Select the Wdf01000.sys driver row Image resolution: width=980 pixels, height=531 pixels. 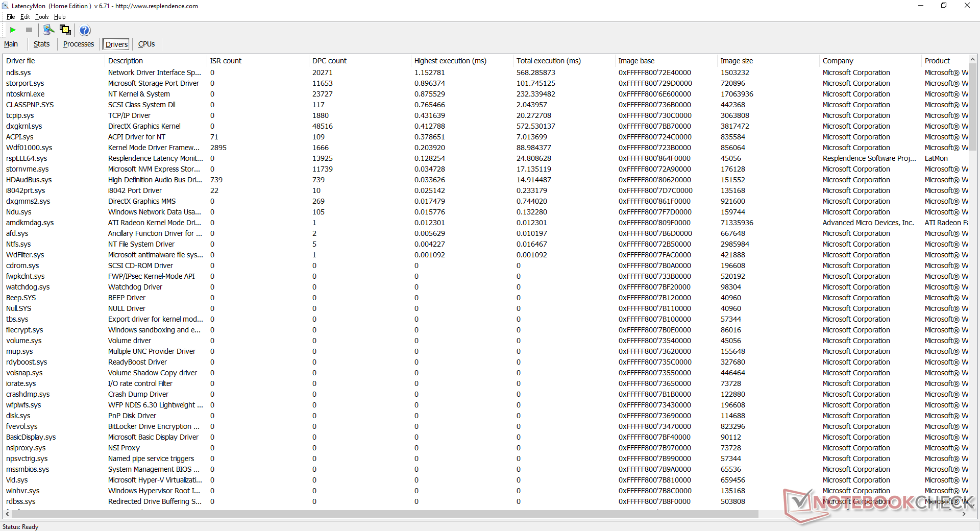click(x=485, y=148)
